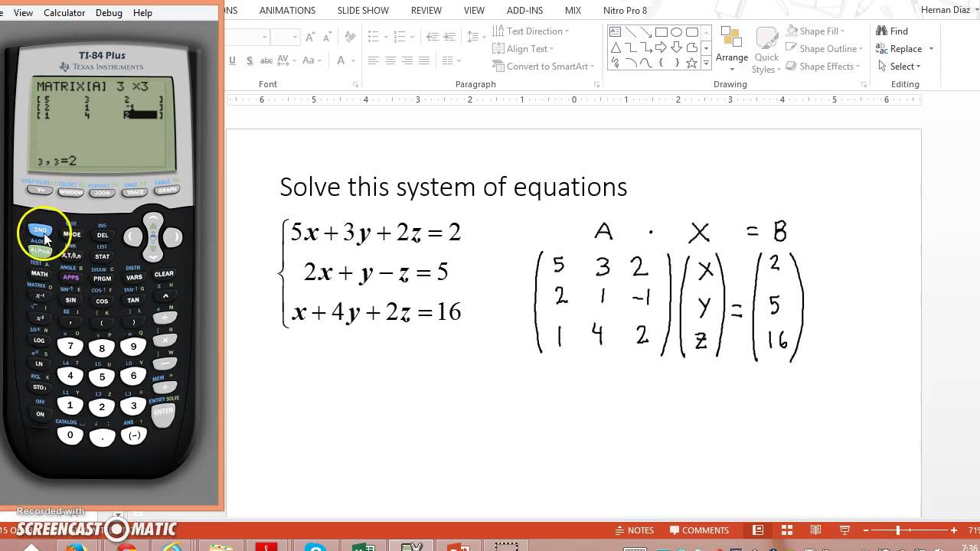Open Calculator menu in emulator window
The height and width of the screenshot is (551, 980).
tap(64, 13)
